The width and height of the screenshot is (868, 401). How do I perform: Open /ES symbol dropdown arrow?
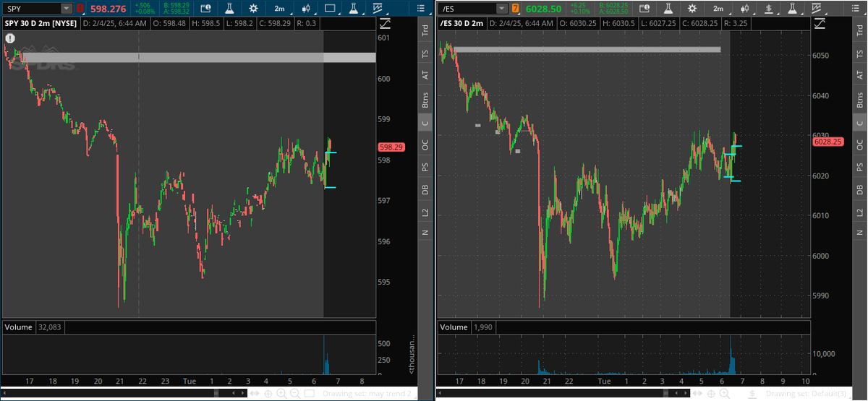(502, 9)
